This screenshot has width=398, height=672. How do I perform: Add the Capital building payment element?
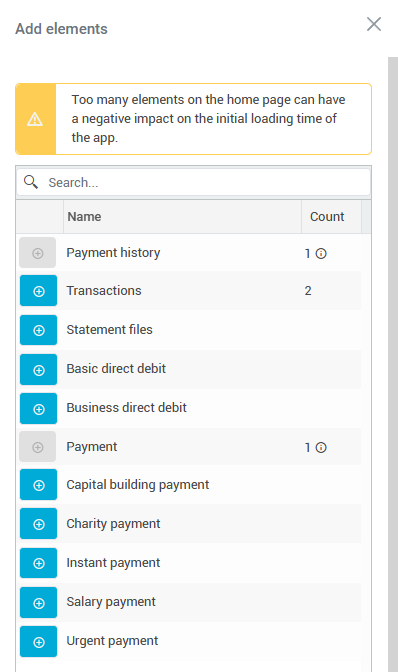pos(38,484)
